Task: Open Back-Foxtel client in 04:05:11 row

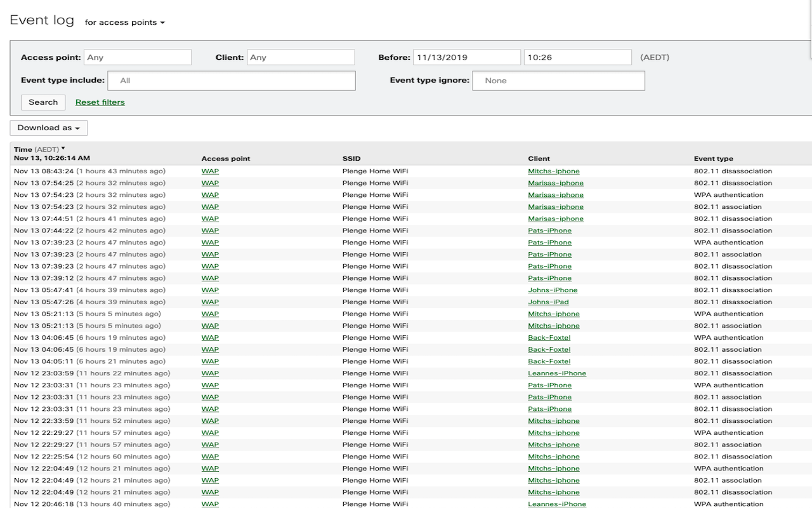Action: point(549,361)
